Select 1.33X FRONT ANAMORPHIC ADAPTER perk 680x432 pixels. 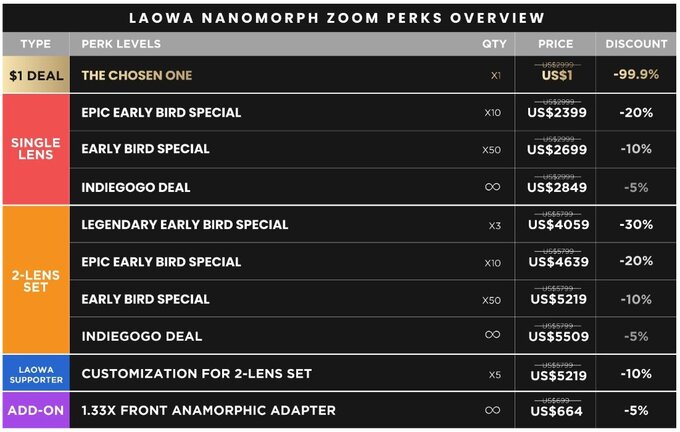(x=209, y=410)
